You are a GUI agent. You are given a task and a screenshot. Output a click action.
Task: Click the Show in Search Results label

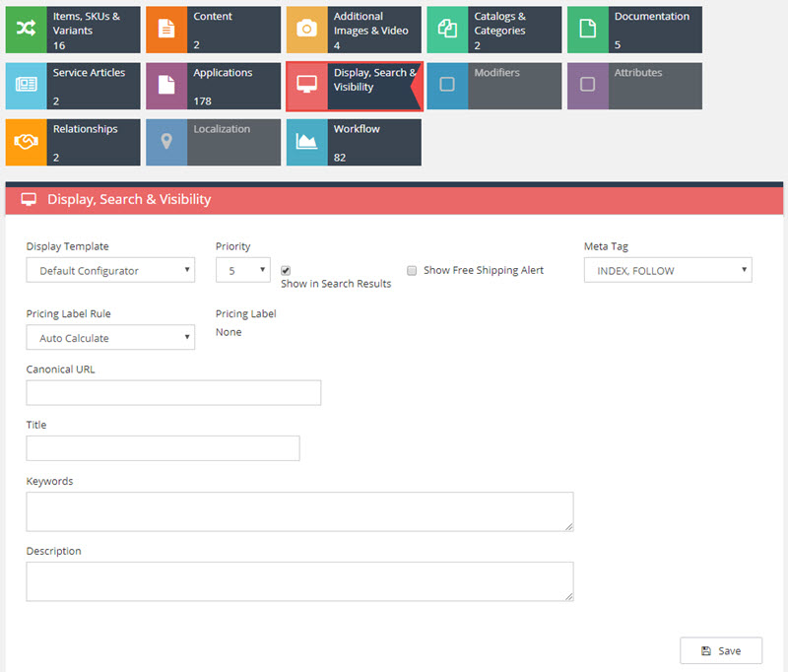click(x=336, y=284)
